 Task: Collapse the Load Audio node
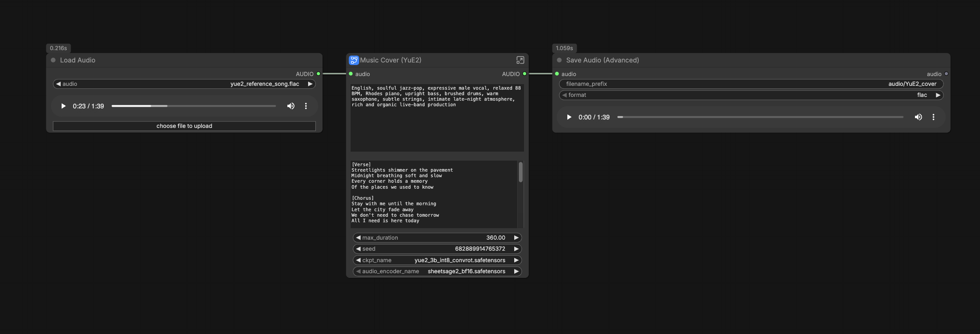click(x=53, y=60)
